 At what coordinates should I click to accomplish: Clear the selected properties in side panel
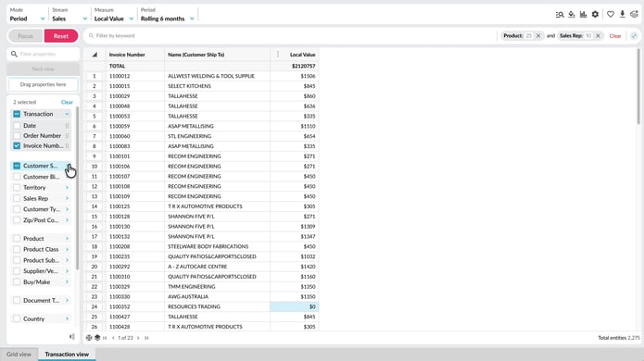[67, 102]
